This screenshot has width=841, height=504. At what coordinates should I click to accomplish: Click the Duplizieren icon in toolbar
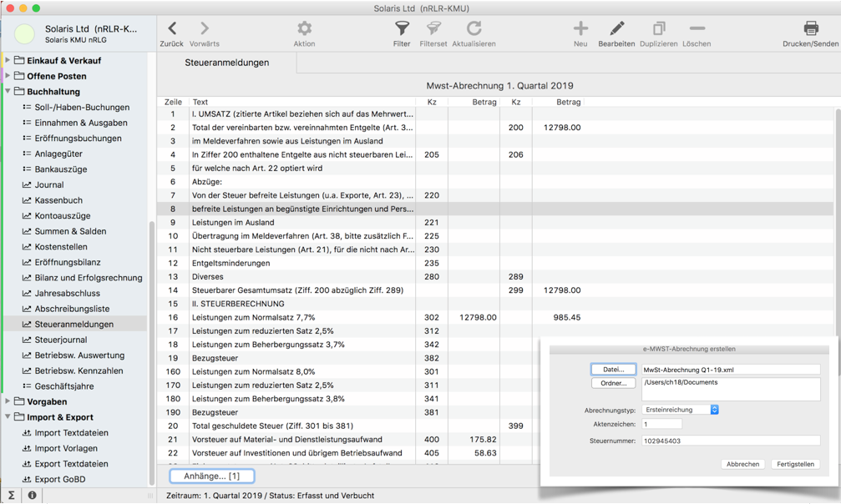[658, 29]
